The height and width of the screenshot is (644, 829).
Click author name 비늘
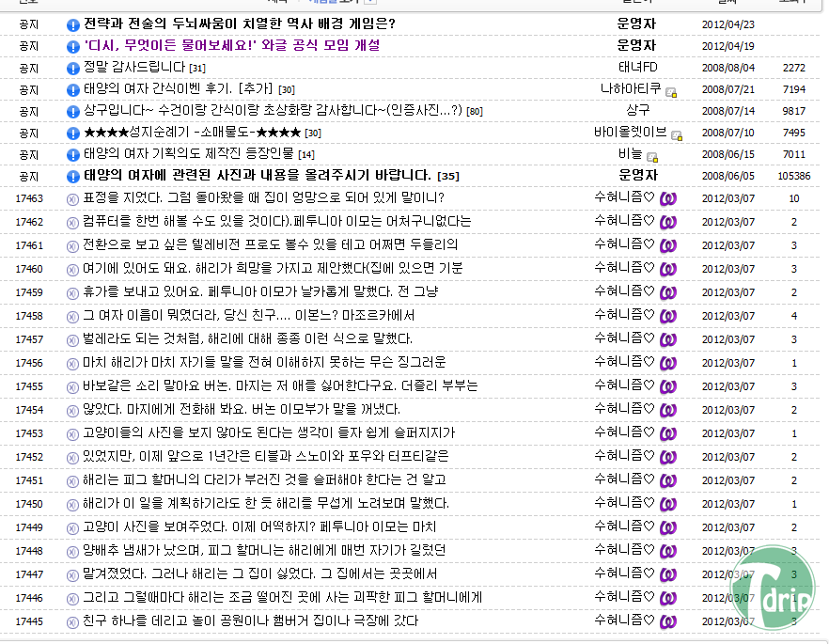[630, 154]
